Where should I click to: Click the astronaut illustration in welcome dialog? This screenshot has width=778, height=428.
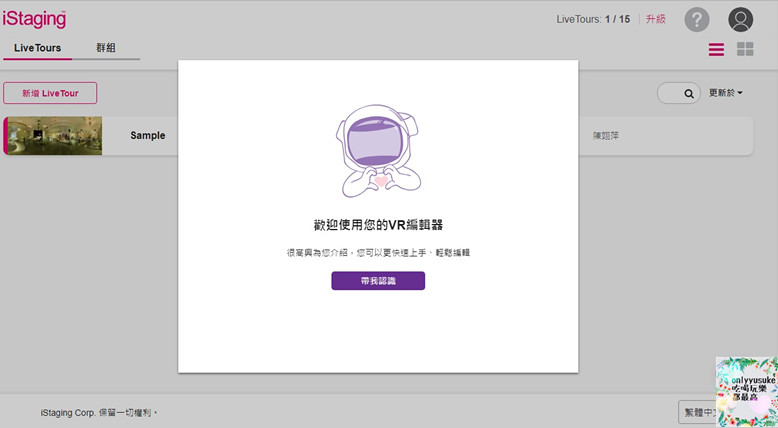click(378, 150)
